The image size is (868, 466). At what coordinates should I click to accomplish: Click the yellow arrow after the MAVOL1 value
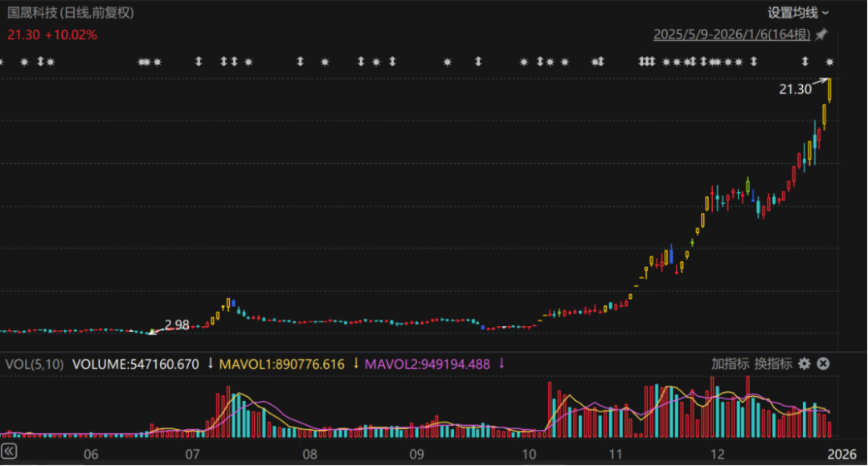click(356, 364)
